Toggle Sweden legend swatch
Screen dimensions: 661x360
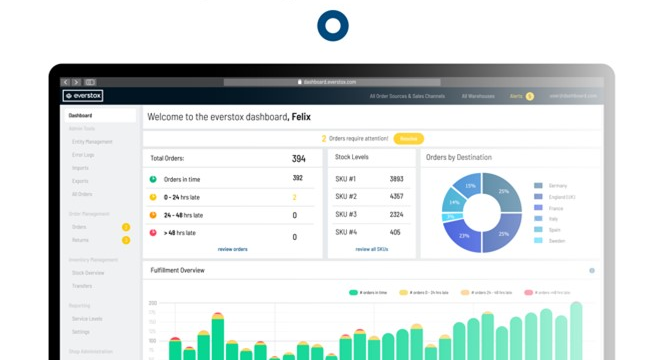coord(538,240)
